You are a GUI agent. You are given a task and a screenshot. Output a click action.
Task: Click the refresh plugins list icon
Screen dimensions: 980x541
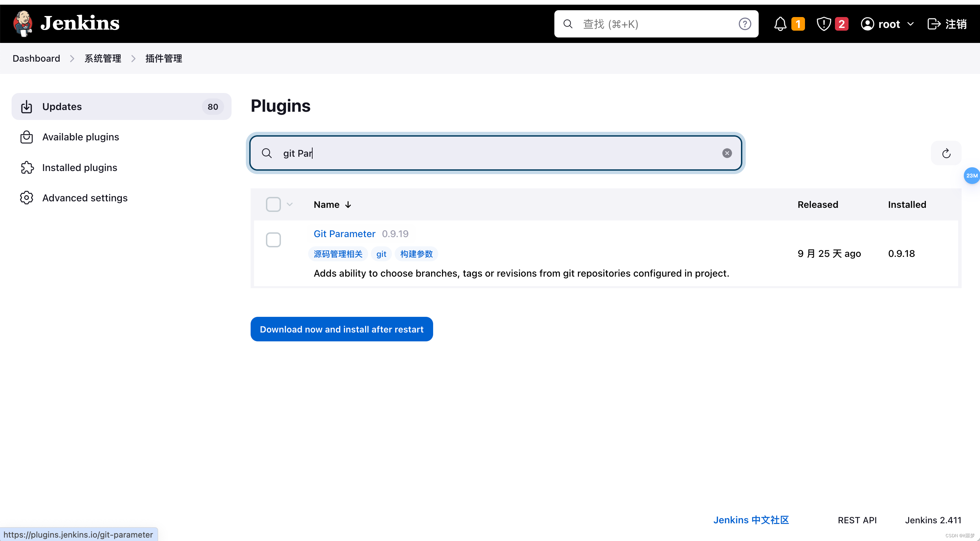[x=946, y=153]
